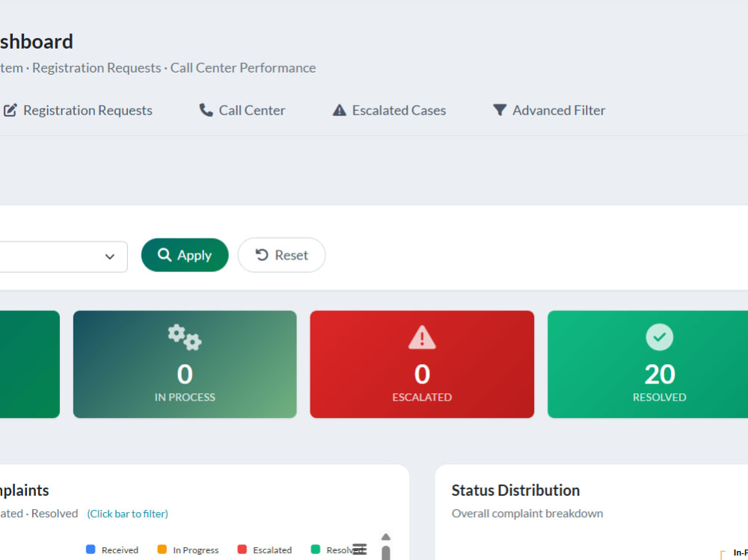Click the gears icon on In Process card
The image size is (748, 560).
click(x=185, y=337)
